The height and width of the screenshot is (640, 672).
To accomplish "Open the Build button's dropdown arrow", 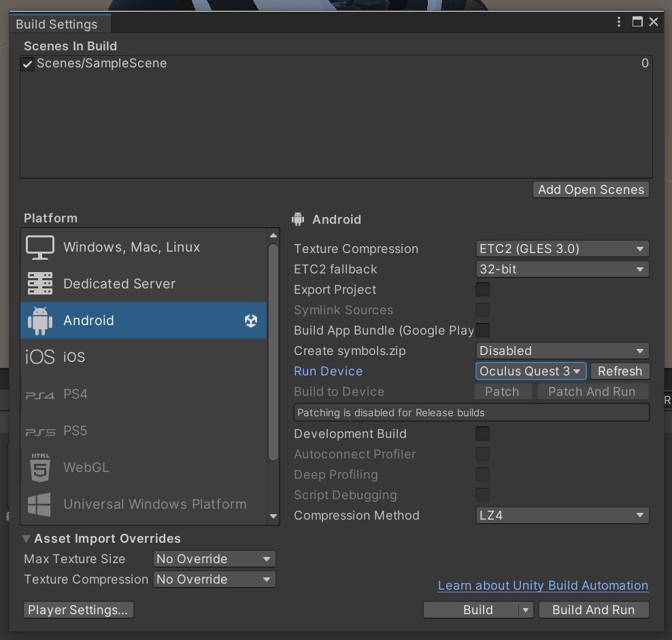I will (526, 610).
